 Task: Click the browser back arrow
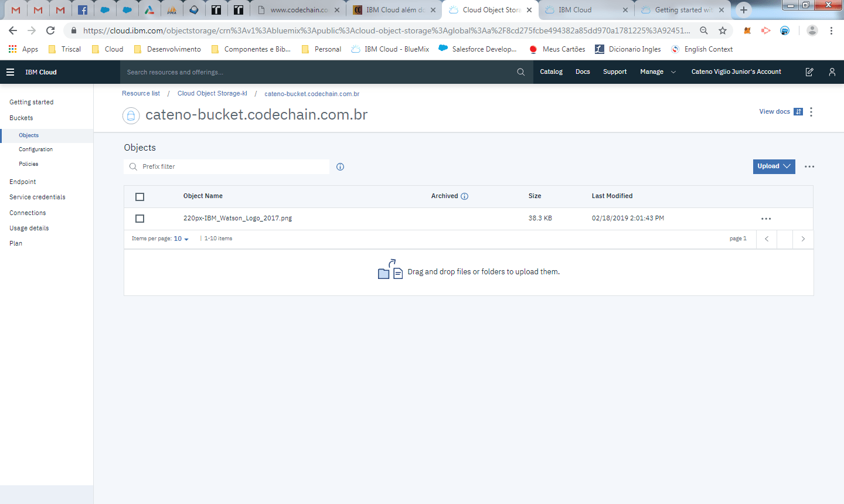(x=13, y=30)
